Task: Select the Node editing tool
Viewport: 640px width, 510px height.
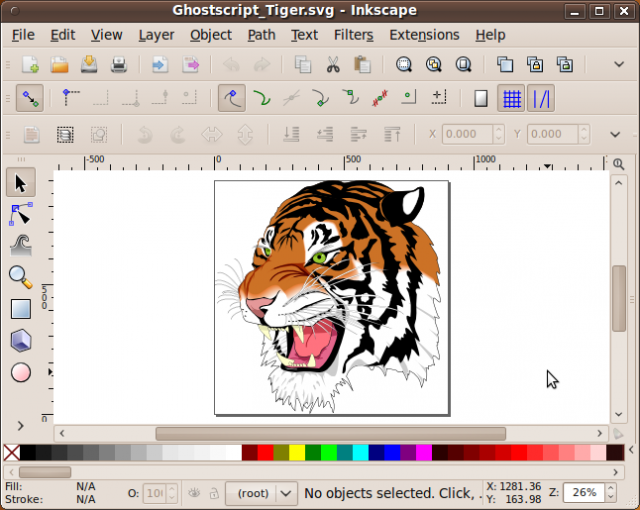Action: 20,213
